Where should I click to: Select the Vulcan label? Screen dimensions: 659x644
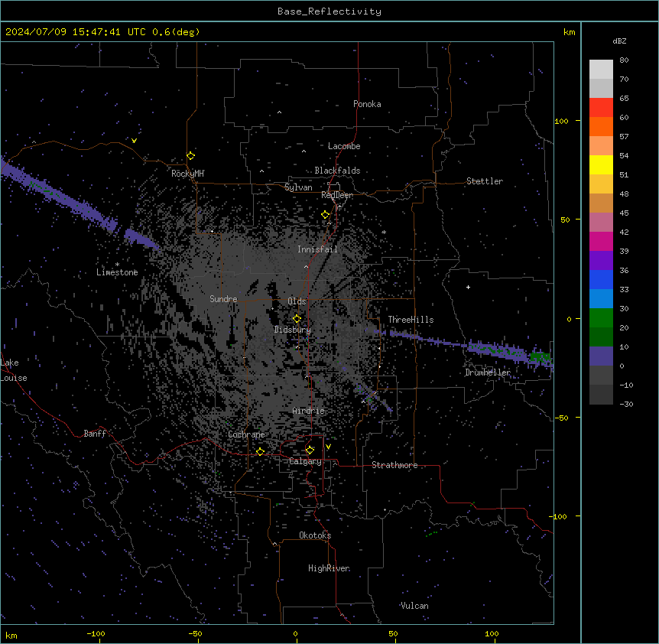pyautogui.click(x=414, y=606)
